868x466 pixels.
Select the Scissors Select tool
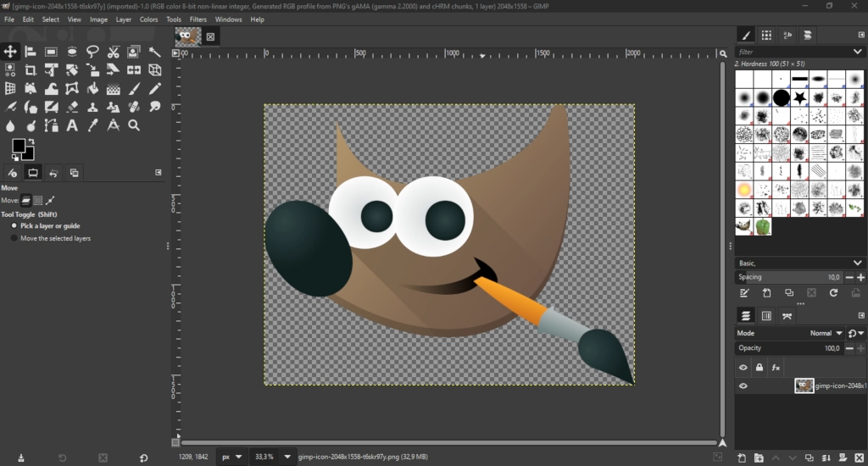point(113,52)
